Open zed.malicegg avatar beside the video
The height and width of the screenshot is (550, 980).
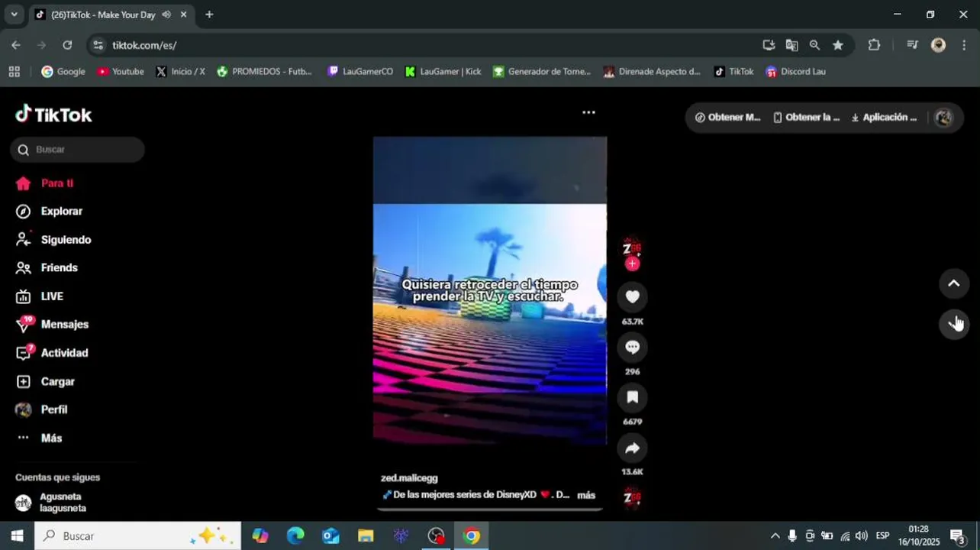point(632,248)
